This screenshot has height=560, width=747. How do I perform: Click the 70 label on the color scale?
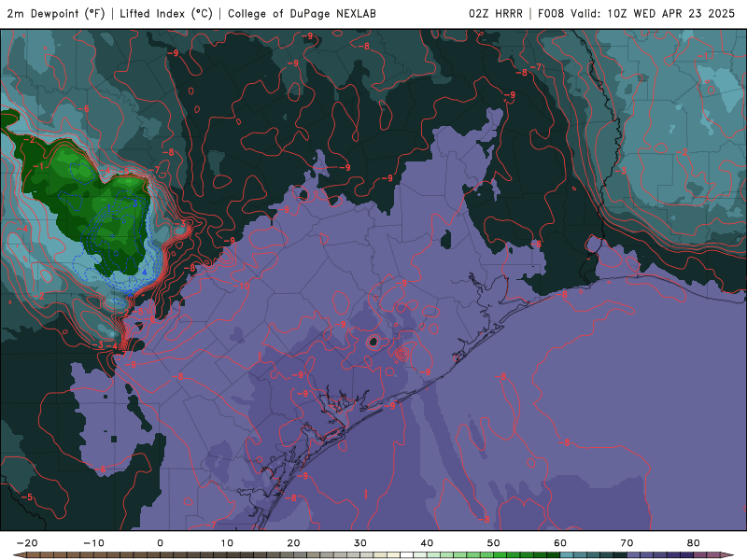click(627, 543)
